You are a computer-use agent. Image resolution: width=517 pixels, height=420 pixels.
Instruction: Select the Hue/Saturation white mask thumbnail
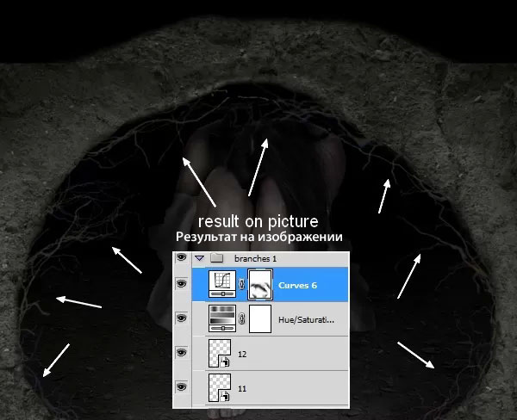point(260,318)
